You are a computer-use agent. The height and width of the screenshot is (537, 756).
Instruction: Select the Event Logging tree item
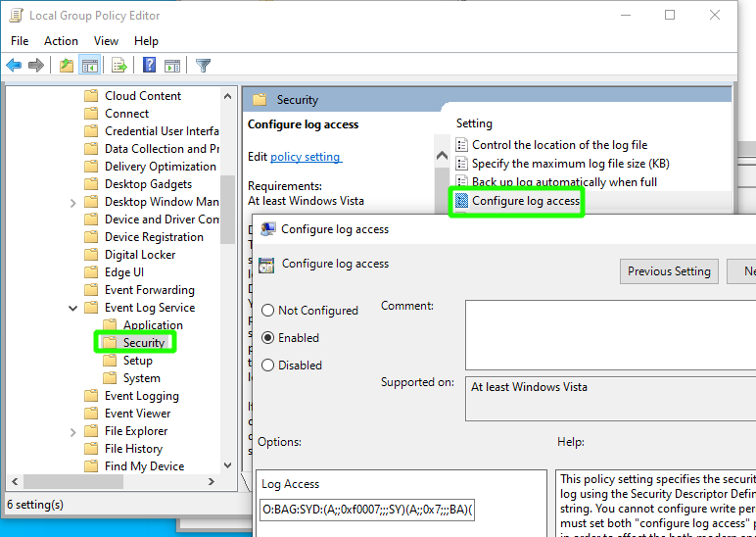click(x=142, y=396)
